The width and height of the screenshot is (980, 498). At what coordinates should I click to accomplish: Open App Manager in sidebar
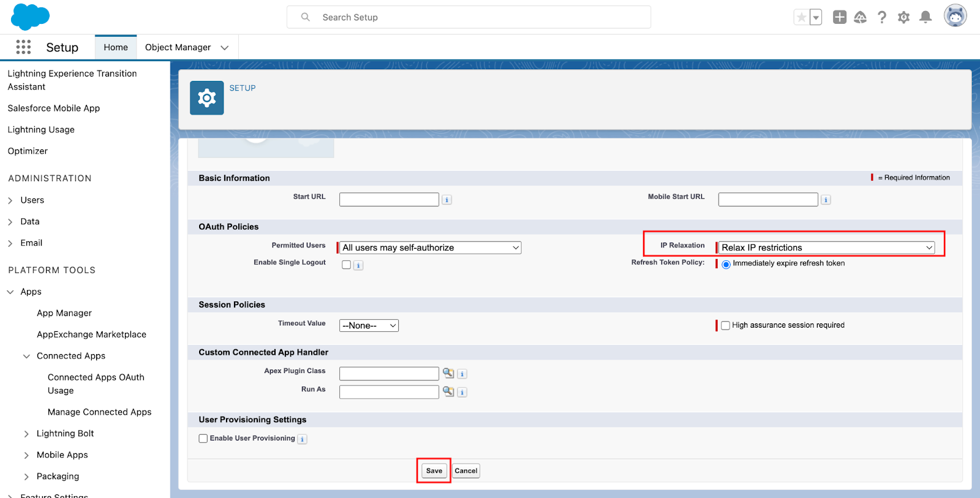tap(64, 313)
